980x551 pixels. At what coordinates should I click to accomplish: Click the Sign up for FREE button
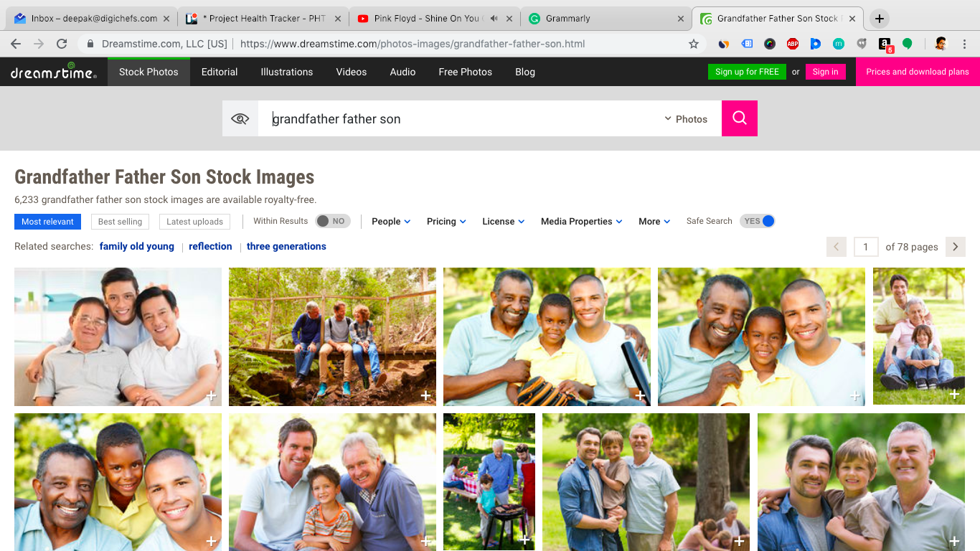[x=746, y=72]
